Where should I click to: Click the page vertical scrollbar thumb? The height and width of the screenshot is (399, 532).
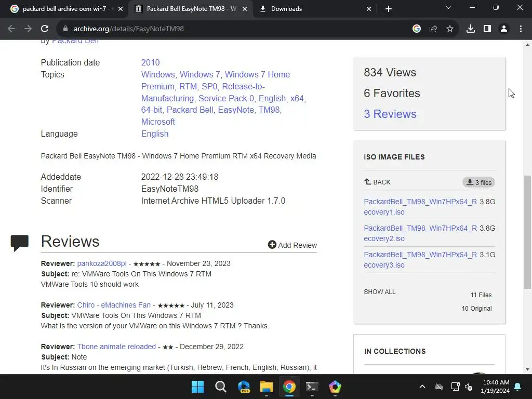(x=527, y=232)
